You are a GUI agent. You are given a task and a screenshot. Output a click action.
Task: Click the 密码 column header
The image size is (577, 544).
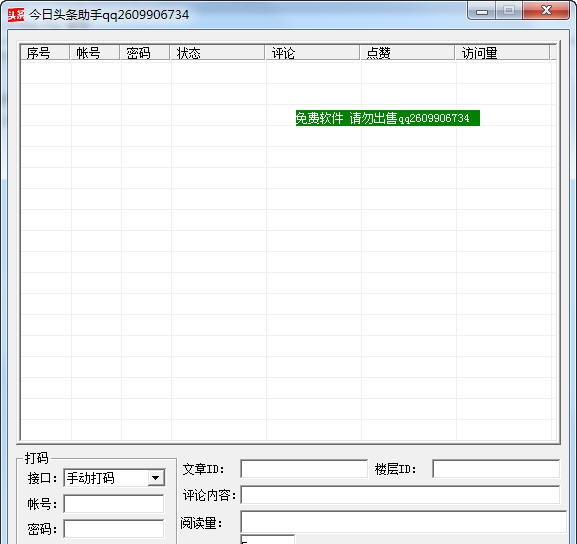[145, 53]
